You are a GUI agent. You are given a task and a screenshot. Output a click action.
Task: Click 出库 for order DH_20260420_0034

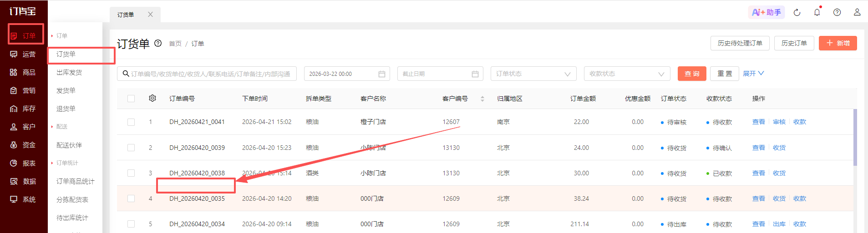[x=779, y=224]
